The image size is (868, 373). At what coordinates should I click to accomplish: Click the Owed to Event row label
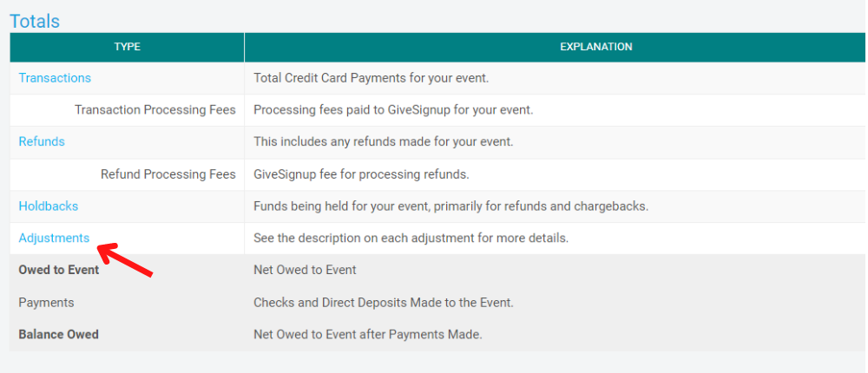point(59,270)
